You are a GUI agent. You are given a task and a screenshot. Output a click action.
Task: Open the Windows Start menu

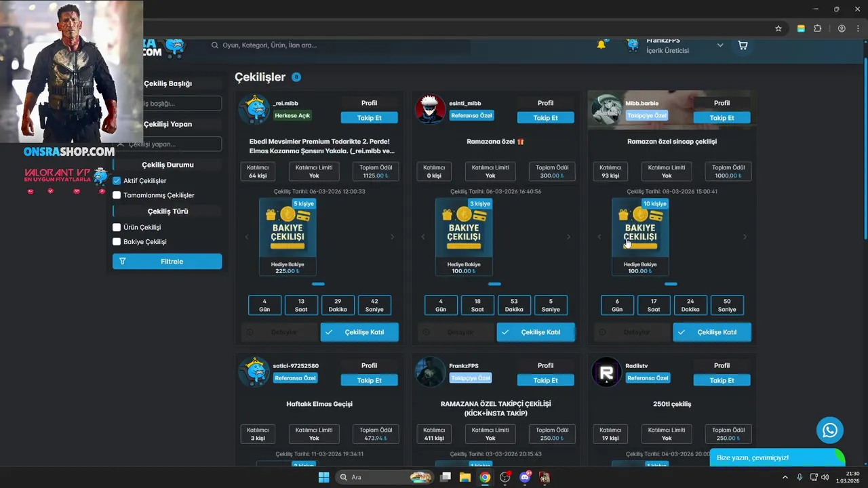point(323,477)
